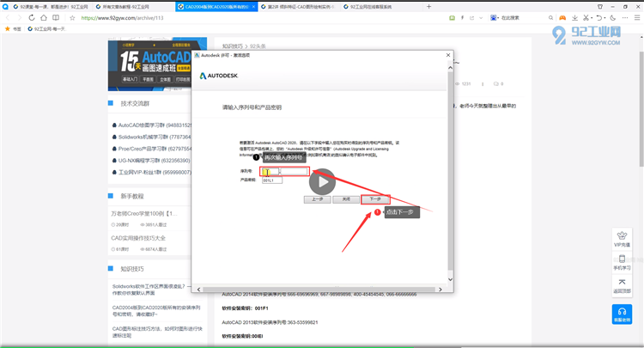Open the skin shirt icon in title bar
This screenshot has width=644, height=348.
[600, 7]
